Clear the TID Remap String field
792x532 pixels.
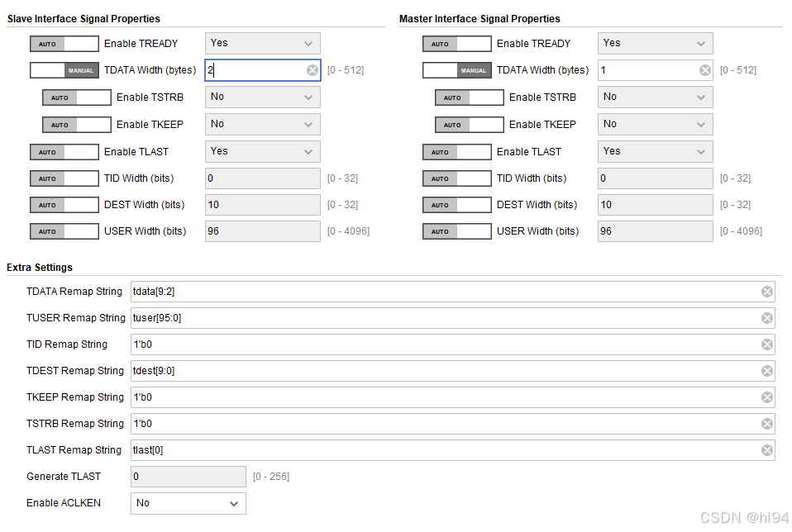(x=766, y=344)
